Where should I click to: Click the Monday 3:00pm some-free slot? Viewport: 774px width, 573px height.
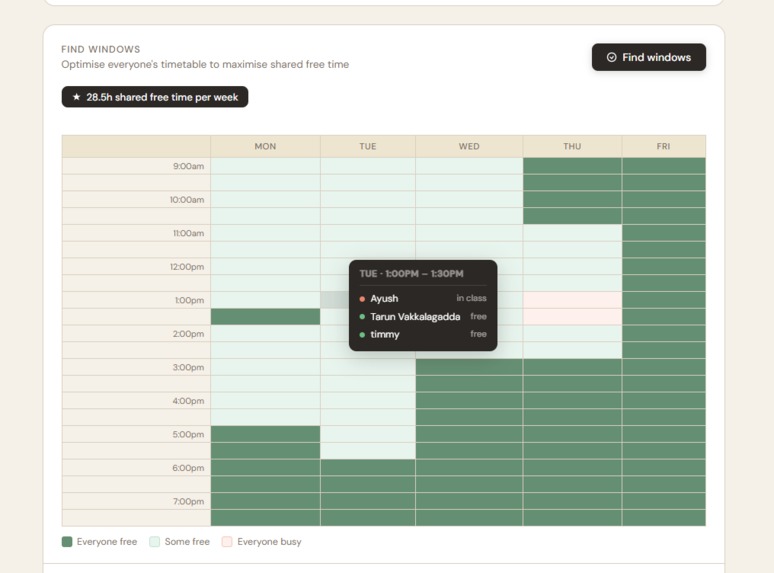click(265, 367)
